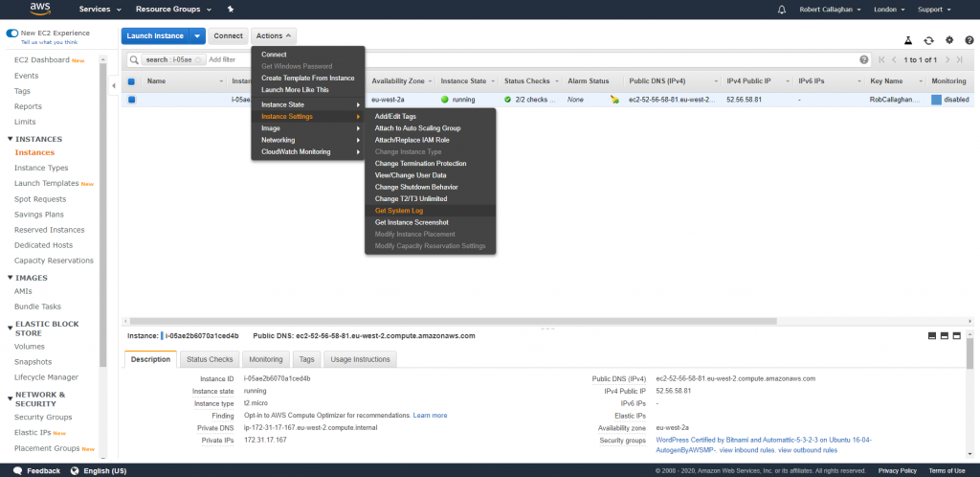The height and width of the screenshot is (477, 980).
Task: Refresh the instances list
Action: tap(928, 40)
